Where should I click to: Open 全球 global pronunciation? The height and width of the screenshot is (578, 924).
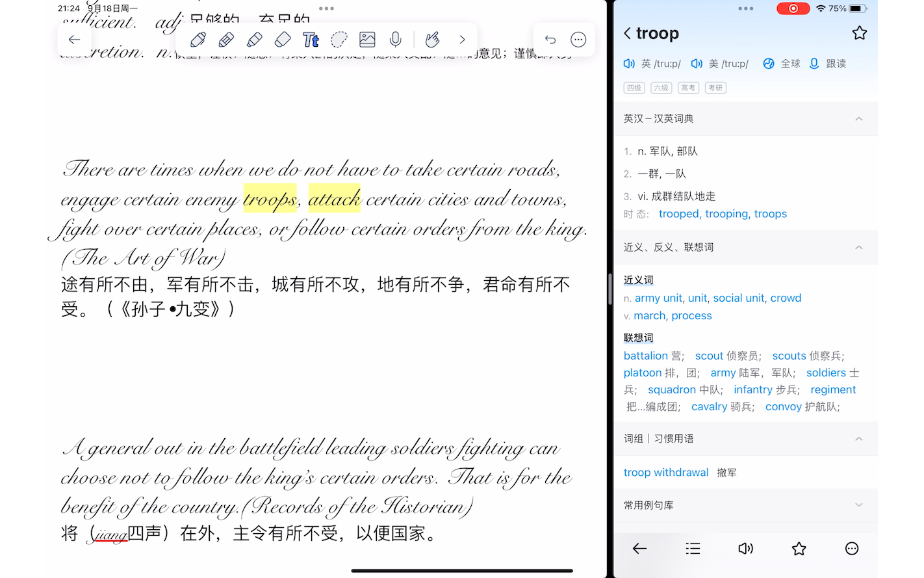click(781, 64)
